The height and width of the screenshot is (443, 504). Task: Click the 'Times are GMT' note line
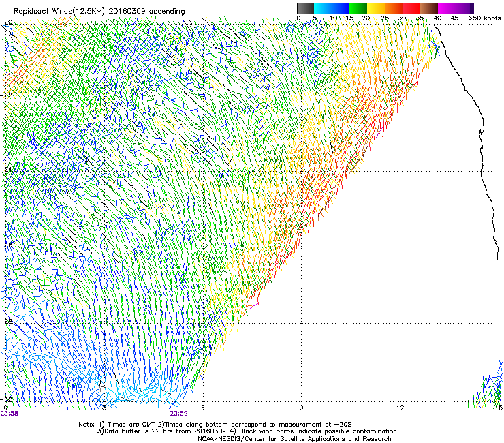(215, 425)
